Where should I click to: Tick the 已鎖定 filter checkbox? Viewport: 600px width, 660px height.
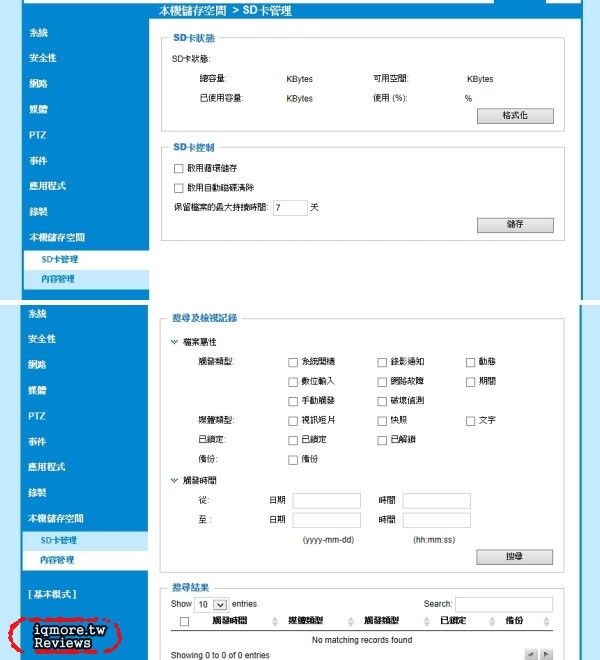[x=293, y=440]
